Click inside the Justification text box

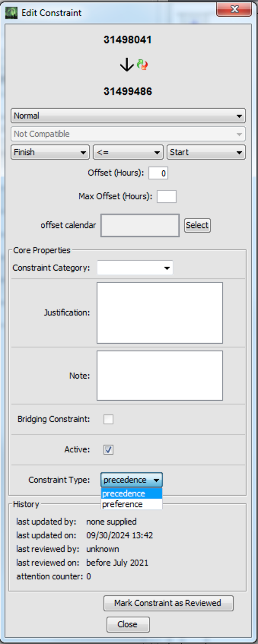[159, 312]
